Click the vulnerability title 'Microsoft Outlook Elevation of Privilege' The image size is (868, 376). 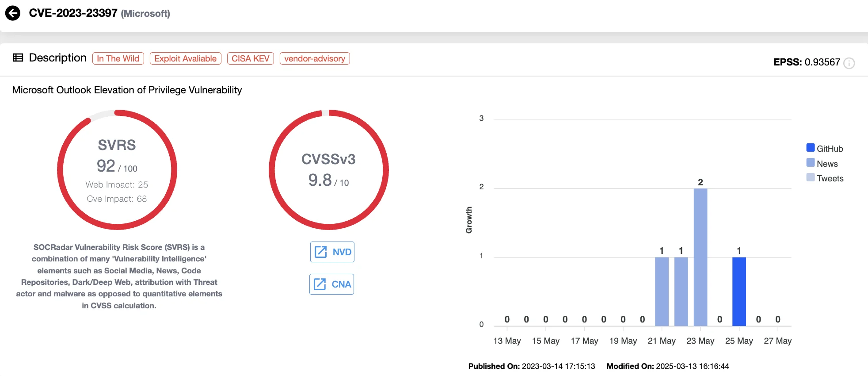tap(127, 90)
